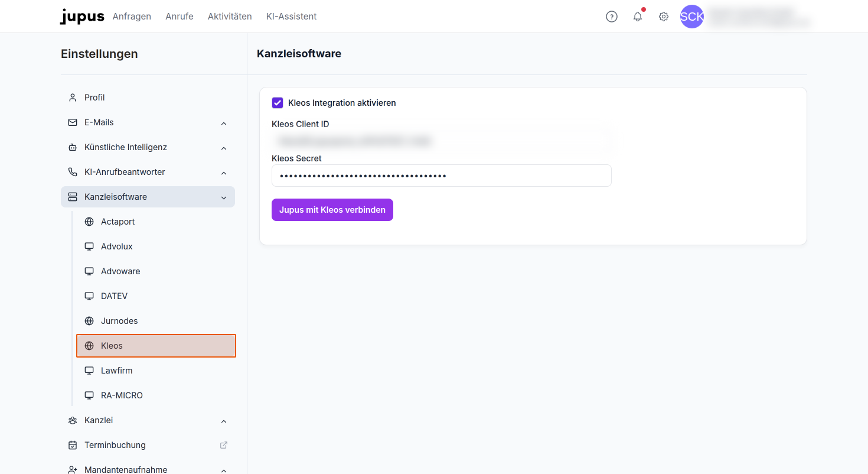868x474 pixels.
Task: Click the DATEV monitor icon
Action: pyautogui.click(x=89, y=296)
